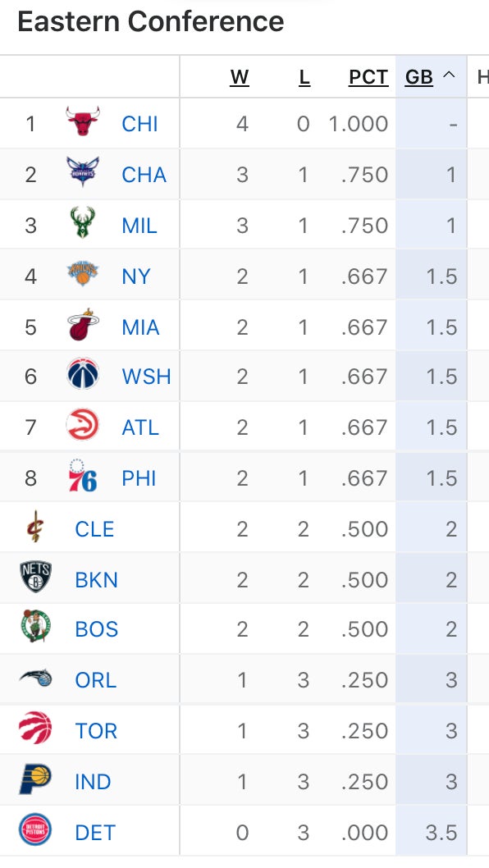Select the Milwaukee Bucks logo
Viewport: 489px width, 868px height.
83,223
